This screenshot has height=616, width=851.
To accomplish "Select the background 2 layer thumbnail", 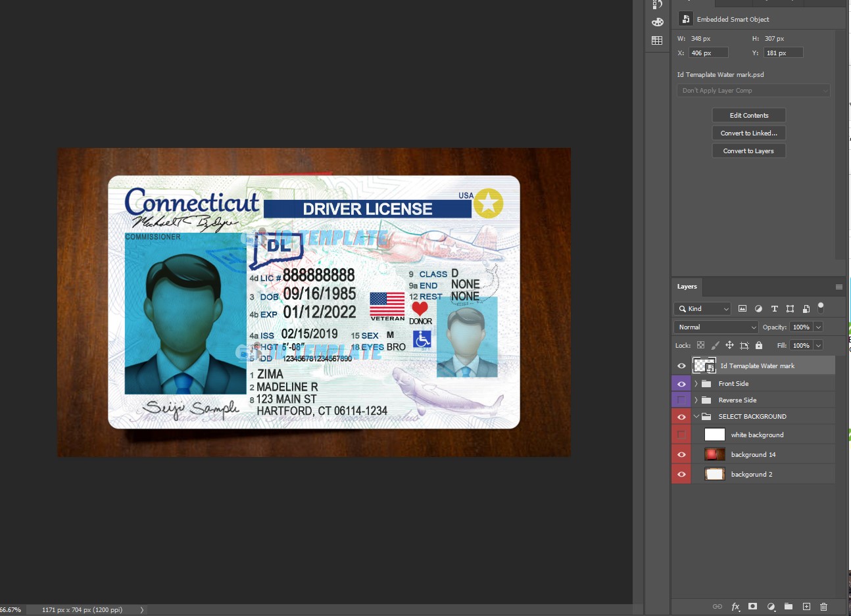I will (714, 474).
